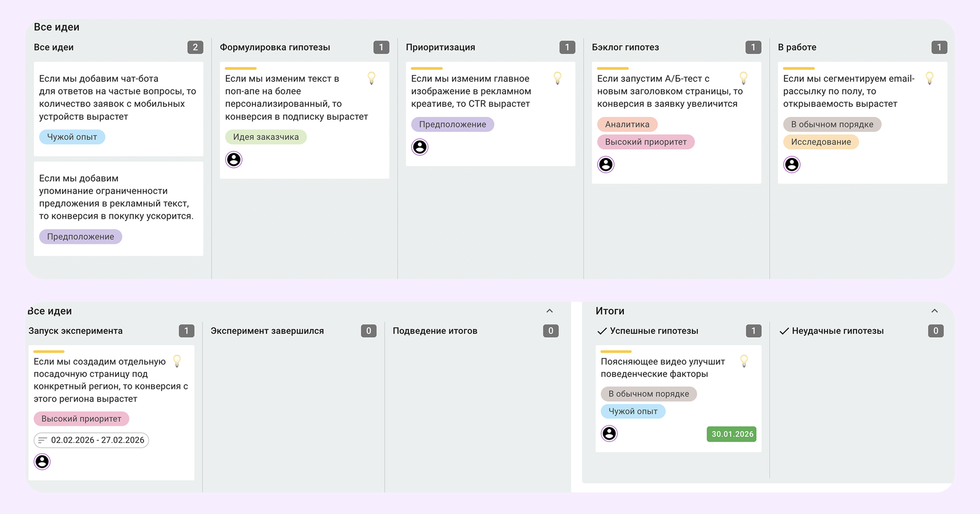Screen dimensions: 980x514
Task: Click the avatar icon on the Бэклог гипотез card
Action: 606,165
